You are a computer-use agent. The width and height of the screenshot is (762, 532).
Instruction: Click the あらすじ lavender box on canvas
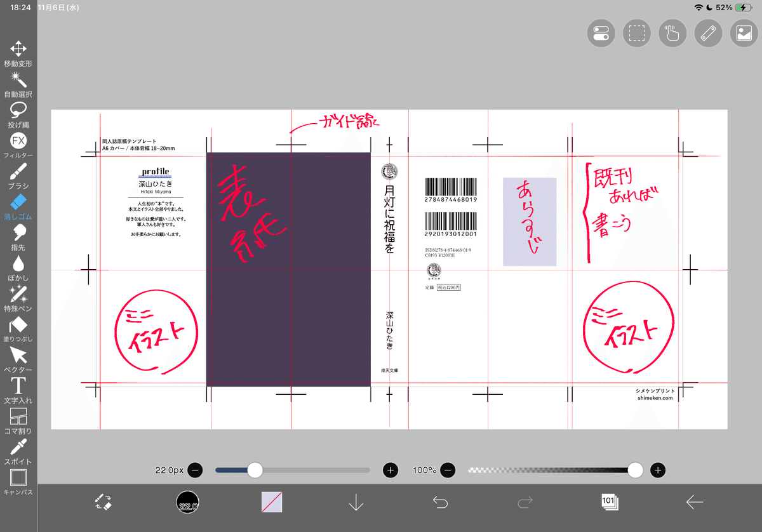(530, 222)
